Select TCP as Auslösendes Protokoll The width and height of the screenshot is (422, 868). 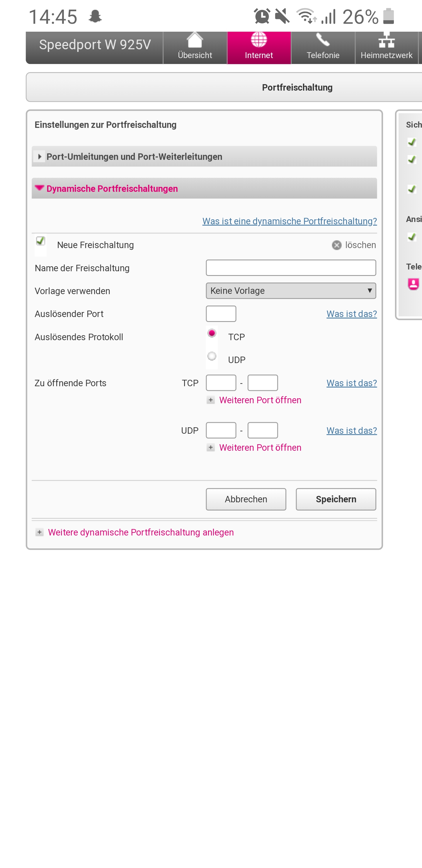[212, 333]
